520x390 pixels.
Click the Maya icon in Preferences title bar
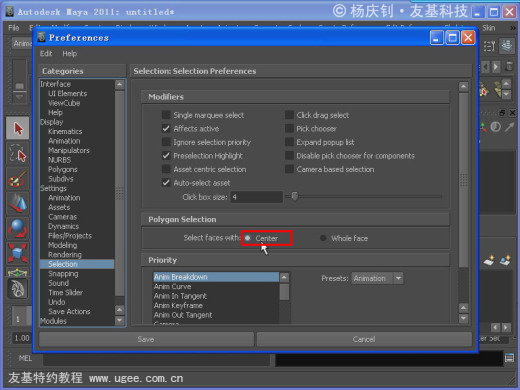pos(42,37)
